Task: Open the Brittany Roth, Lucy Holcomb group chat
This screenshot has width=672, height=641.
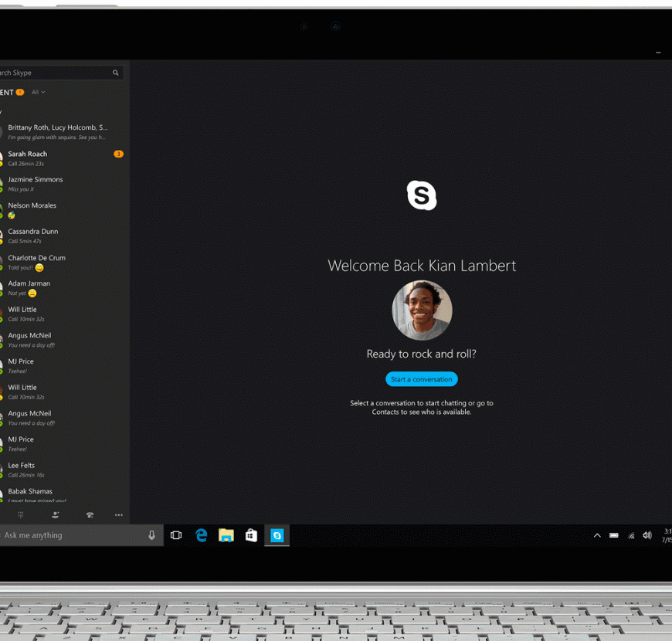Action: point(64,132)
